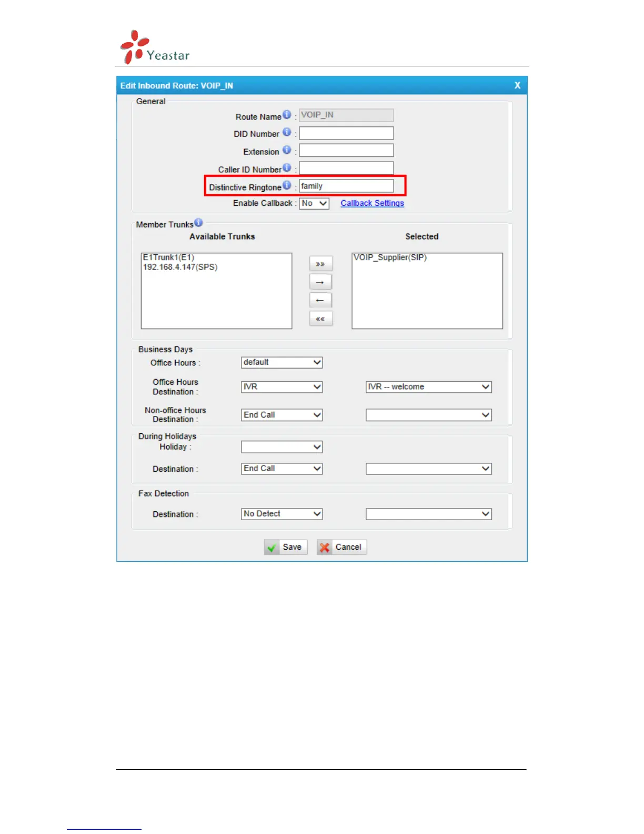The width and height of the screenshot is (644, 834).
Task: Click the Extension input field
Action: pos(346,151)
